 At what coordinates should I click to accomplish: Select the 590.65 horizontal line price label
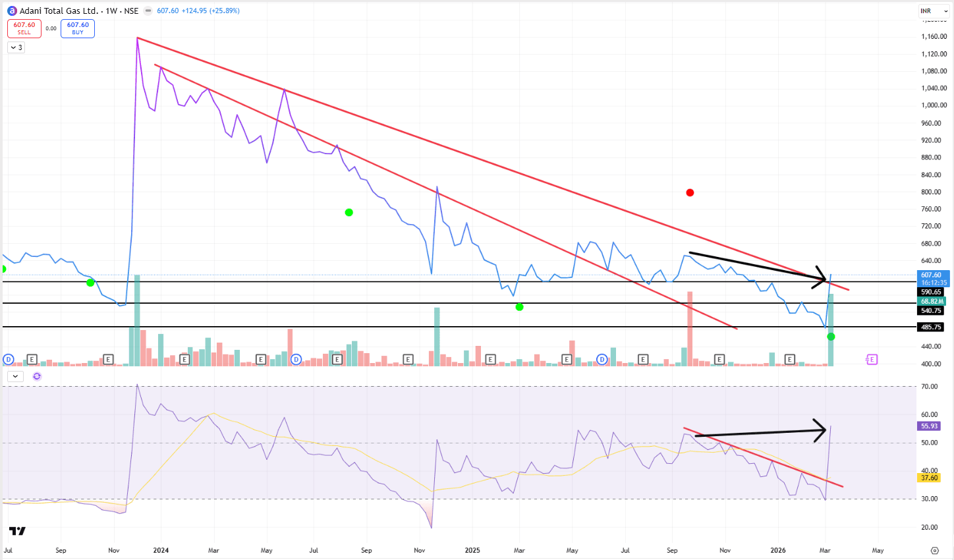(x=931, y=292)
